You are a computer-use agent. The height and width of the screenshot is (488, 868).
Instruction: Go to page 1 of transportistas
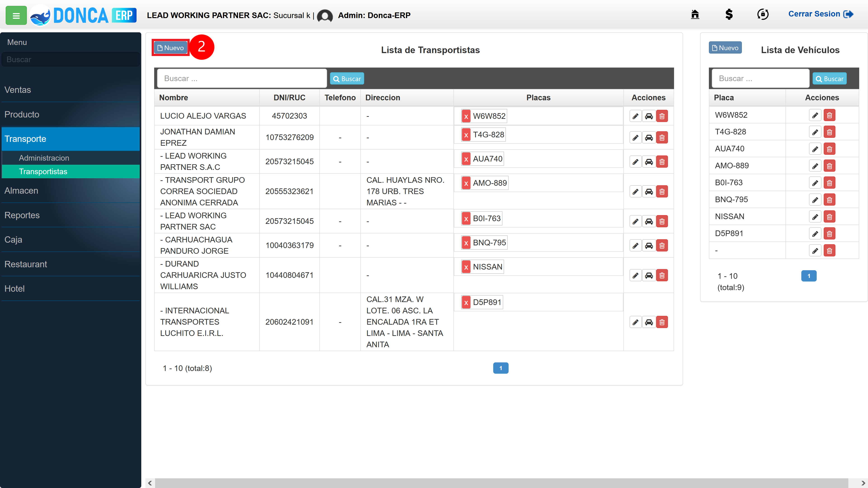(x=501, y=368)
